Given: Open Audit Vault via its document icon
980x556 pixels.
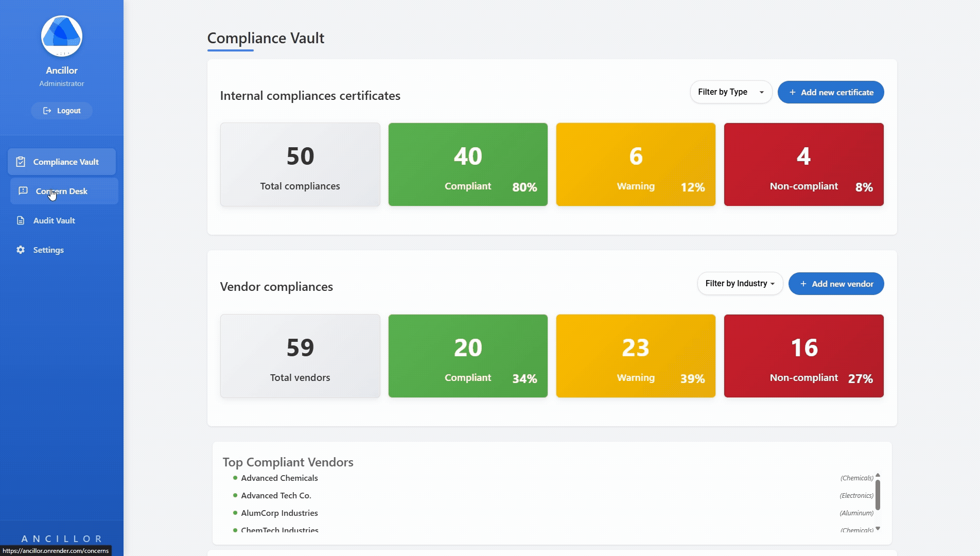Looking at the screenshot, I should [20, 220].
